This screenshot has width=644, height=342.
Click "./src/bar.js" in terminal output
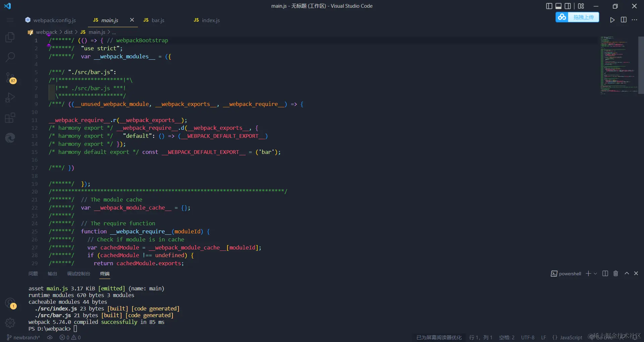point(53,315)
